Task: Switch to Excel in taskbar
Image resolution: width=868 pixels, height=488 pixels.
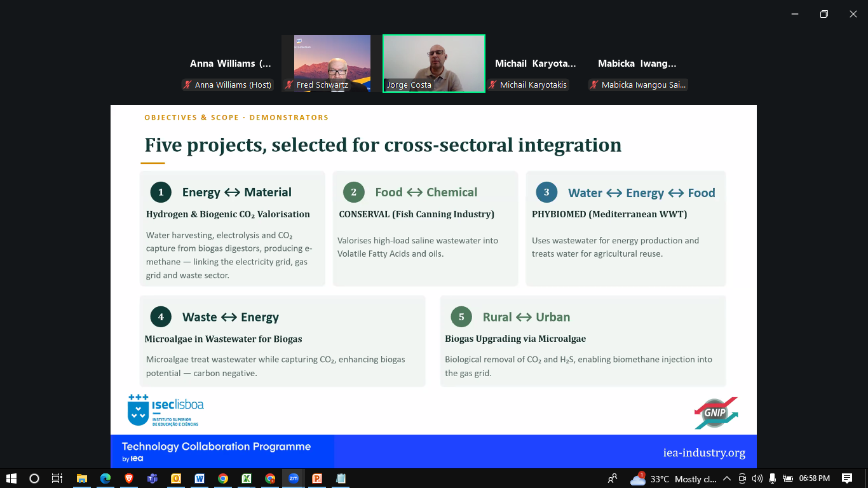Action: [x=247, y=478]
